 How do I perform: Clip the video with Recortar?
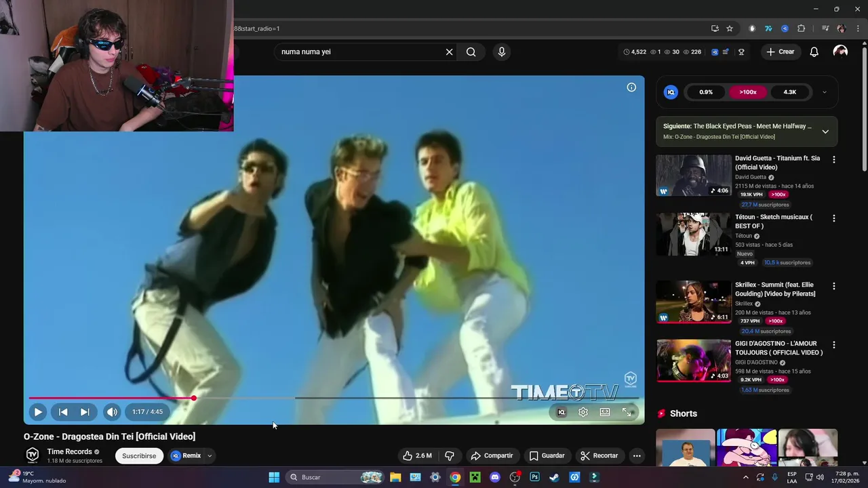point(599,455)
